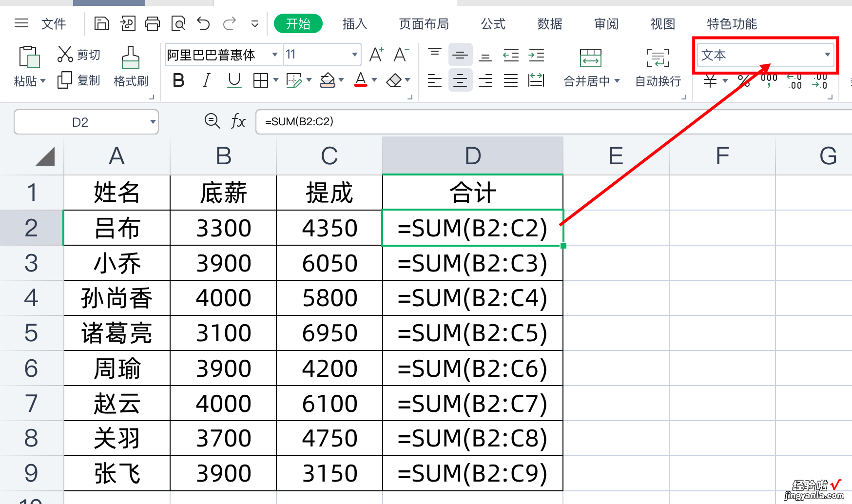
Task: Open the font size dropdown
Action: [x=355, y=55]
